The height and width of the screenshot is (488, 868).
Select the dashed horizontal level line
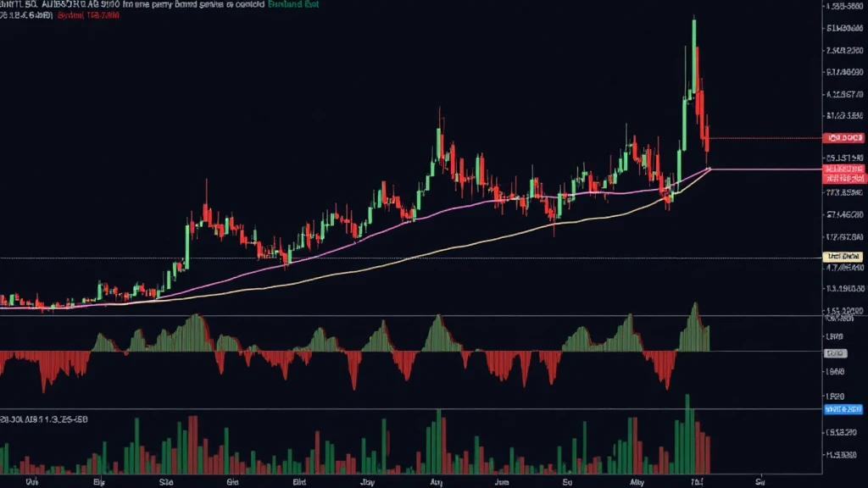(x=424, y=258)
